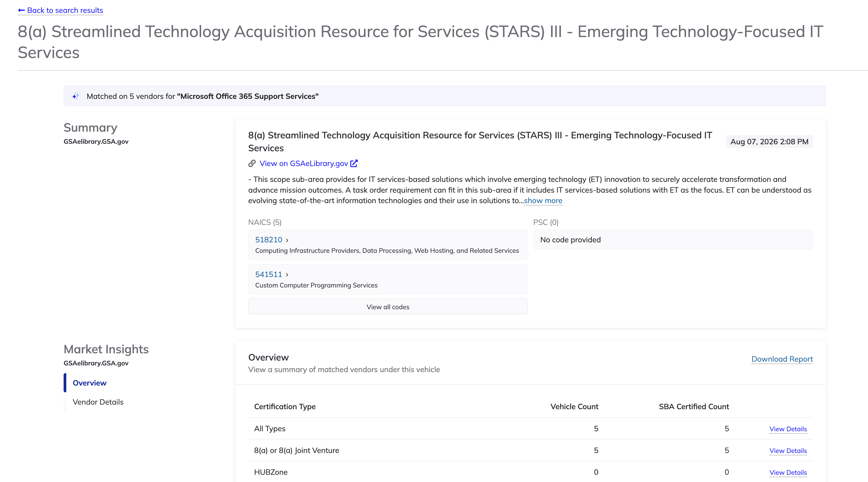
Task: View Details for 8(a) Joint Venture row
Action: pyautogui.click(x=788, y=451)
